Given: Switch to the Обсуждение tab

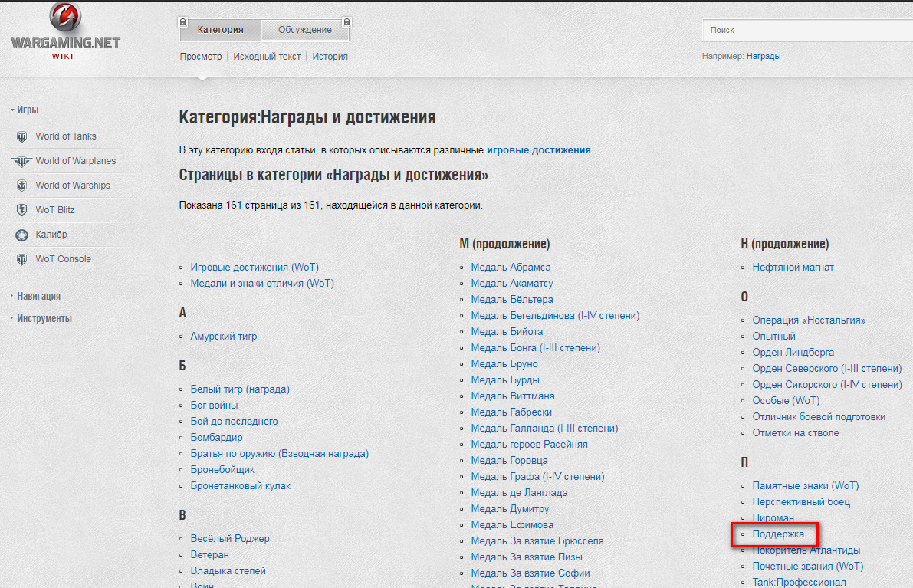Looking at the screenshot, I should click(304, 30).
